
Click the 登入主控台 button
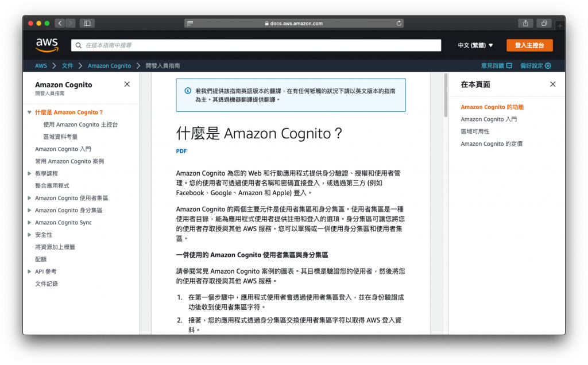(x=529, y=45)
